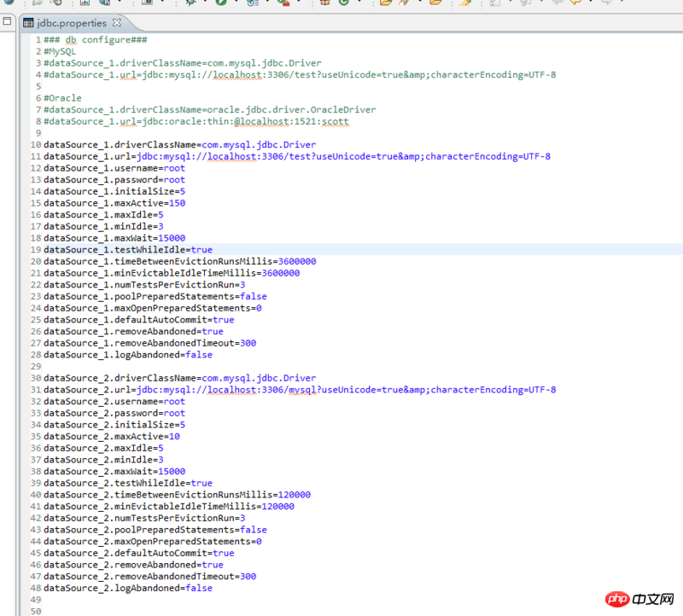Click 'dataSource_1.removeAbandonedTimeout=300' line

150,344
